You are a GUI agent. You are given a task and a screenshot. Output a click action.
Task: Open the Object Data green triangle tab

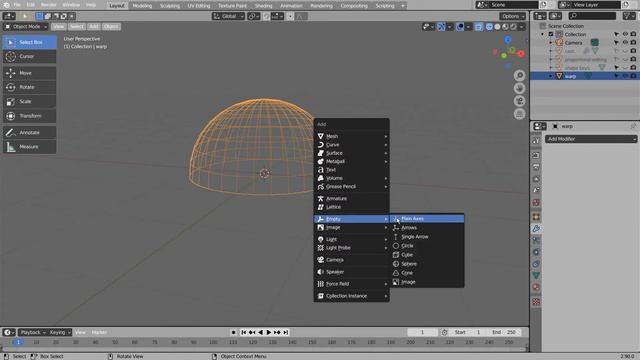[536, 276]
